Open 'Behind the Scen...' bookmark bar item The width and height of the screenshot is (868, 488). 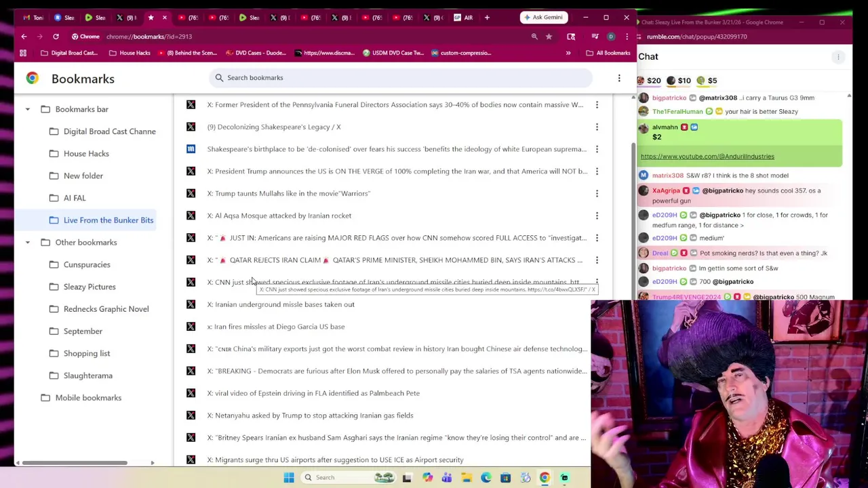coord(189,53)
